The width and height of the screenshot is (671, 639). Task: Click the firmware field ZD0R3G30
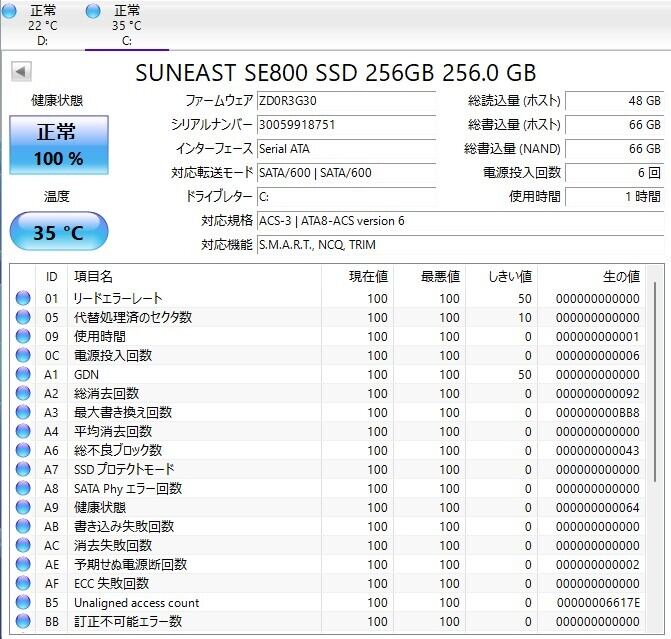[x=346, y=101]
